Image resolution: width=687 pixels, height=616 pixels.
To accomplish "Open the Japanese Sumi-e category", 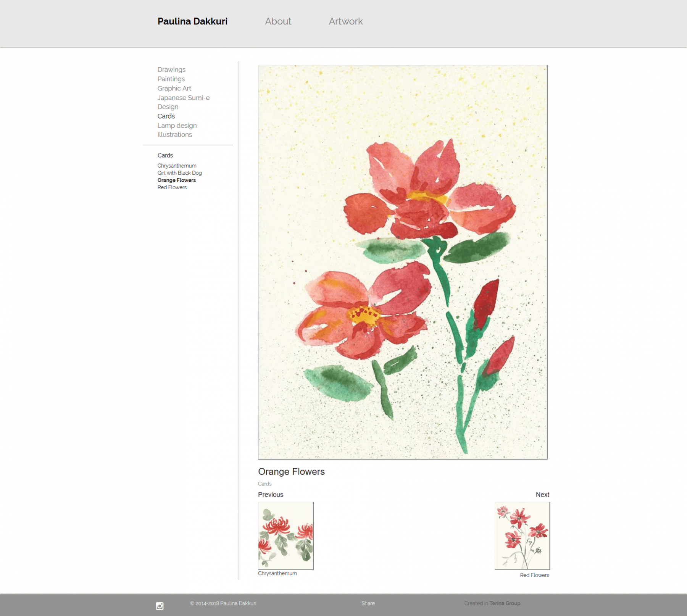I will [183, 98].
